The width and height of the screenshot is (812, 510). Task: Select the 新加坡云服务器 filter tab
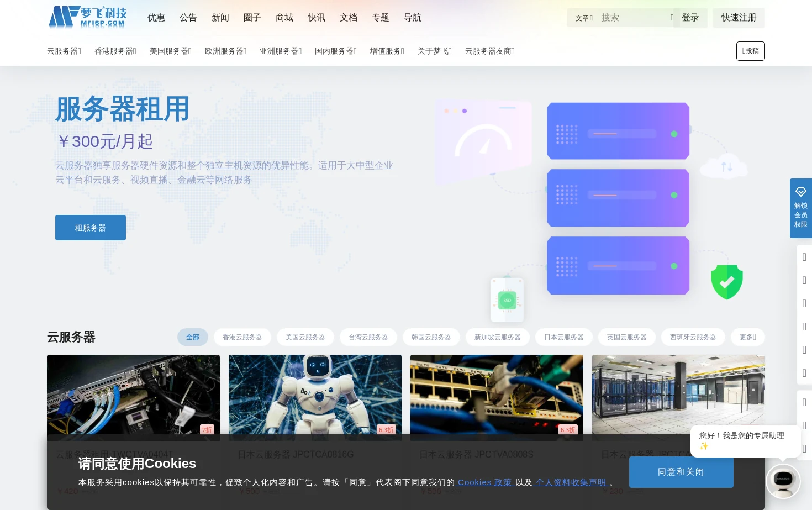click(x=498, y=337)
